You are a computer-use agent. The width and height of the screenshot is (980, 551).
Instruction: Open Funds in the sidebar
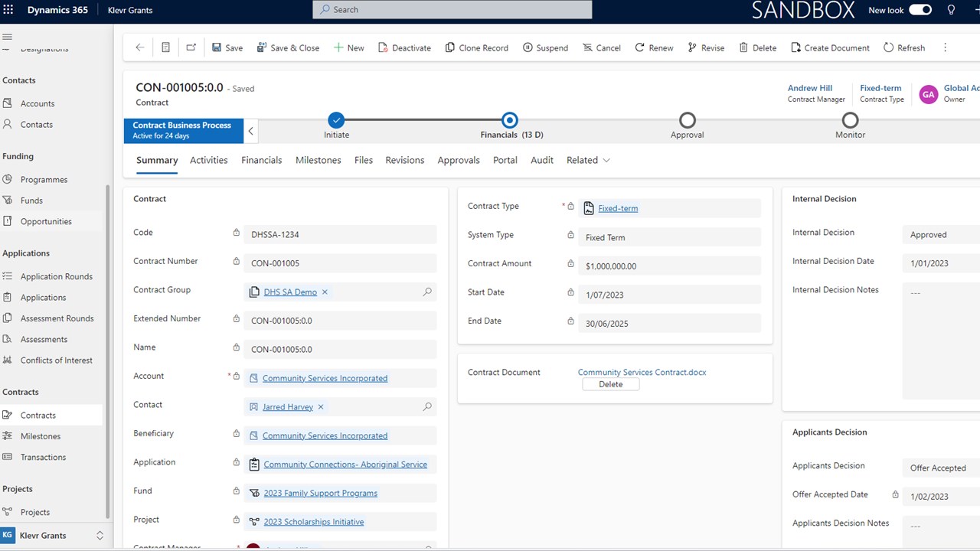(x=31, y=201)
